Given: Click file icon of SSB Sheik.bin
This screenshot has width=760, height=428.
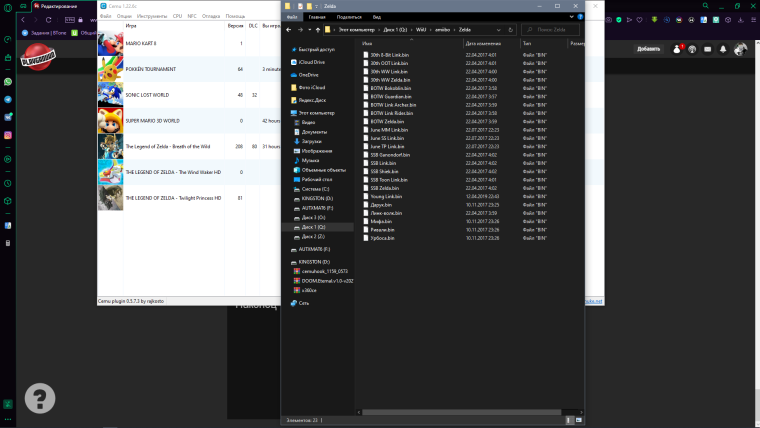Looking at the screenshot, I should [x=366, y=171].
